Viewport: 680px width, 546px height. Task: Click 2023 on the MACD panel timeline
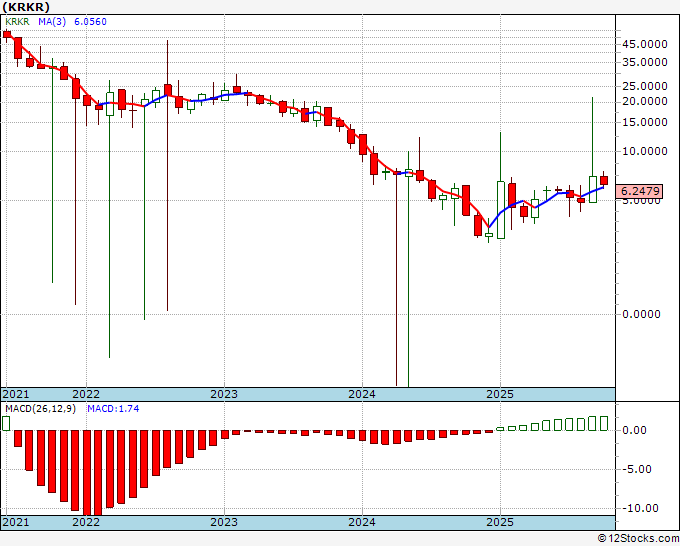click(224, 522)
